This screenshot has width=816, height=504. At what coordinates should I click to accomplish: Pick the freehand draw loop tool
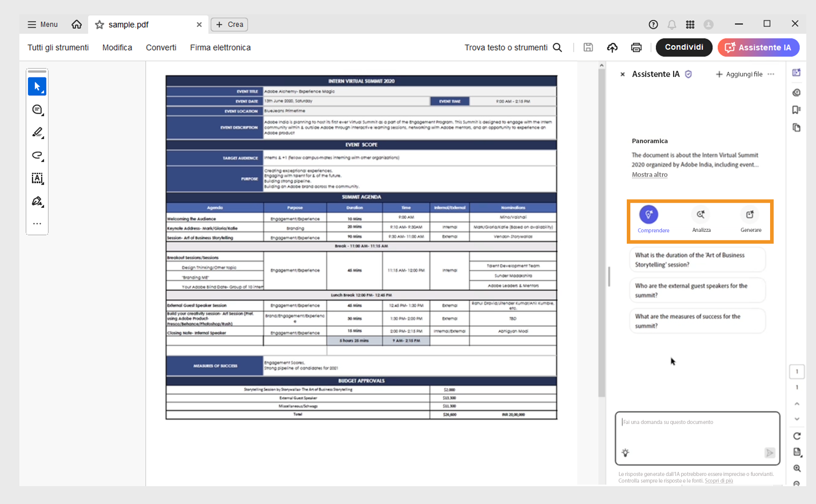pyautogui.click(x=37, y=155)
